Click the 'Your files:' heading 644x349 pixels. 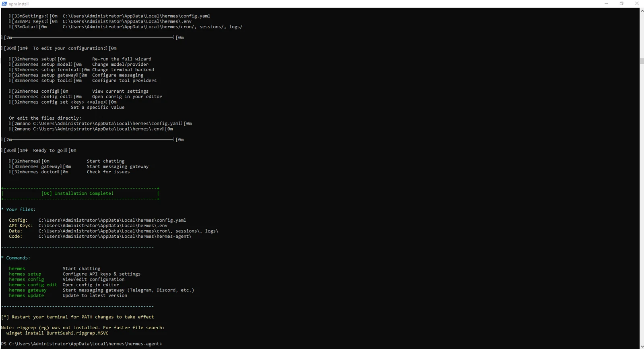point(21,210)
